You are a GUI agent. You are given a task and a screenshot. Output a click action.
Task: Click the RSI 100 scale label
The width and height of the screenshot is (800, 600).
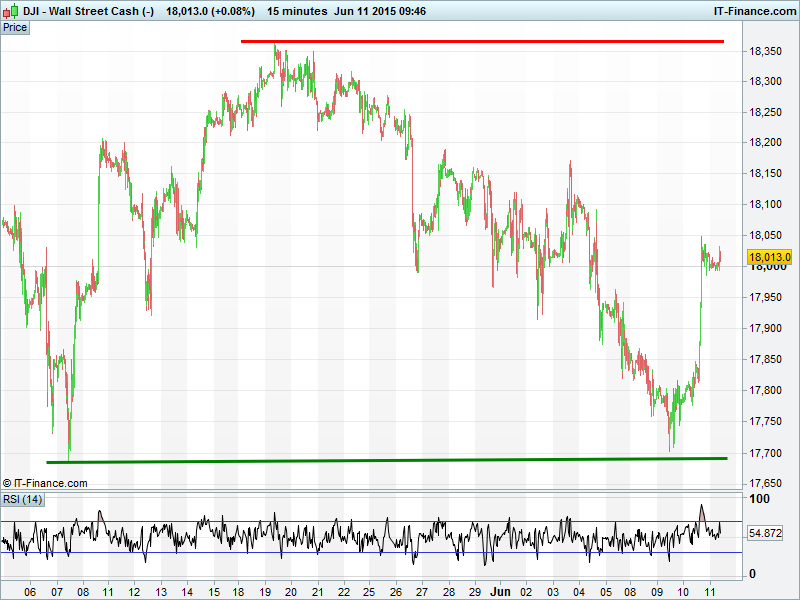[759, 499]
